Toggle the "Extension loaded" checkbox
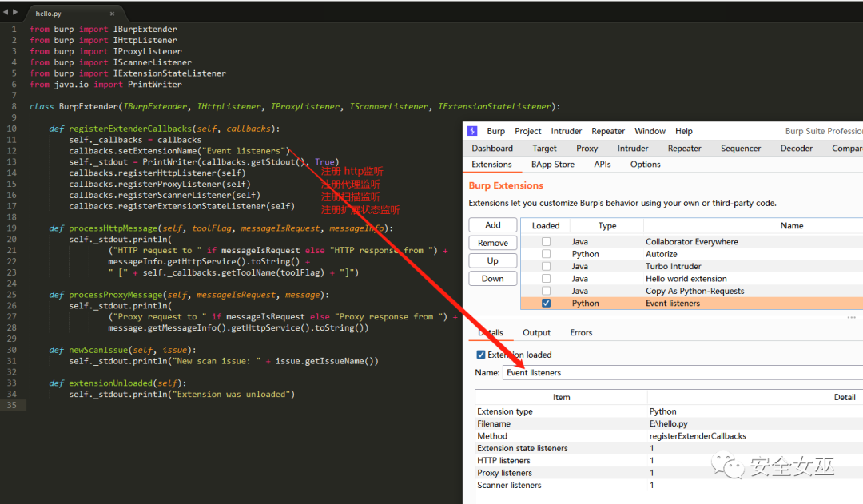Image resolution: width=863 pixels, height=504 pixels. [x=481, y=355]
